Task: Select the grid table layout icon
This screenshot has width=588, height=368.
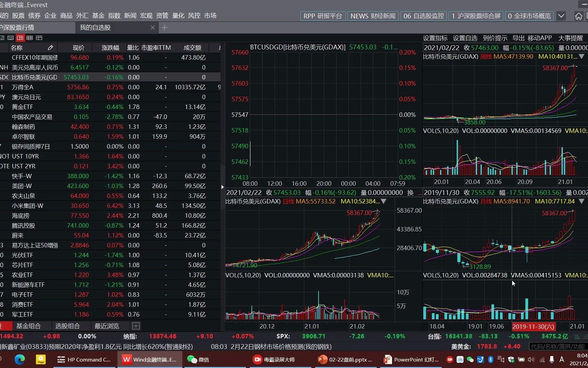Action: [x=30, y=38]
